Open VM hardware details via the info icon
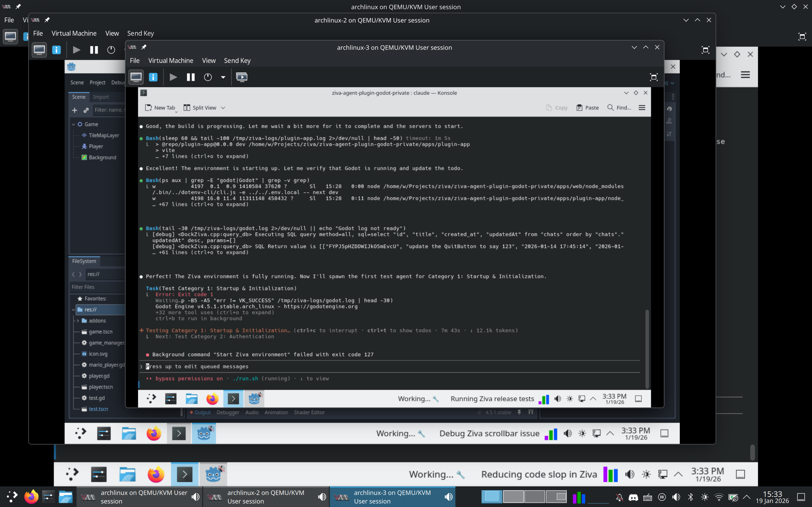Screen dimensions: 812x507 tap(153, 77)
